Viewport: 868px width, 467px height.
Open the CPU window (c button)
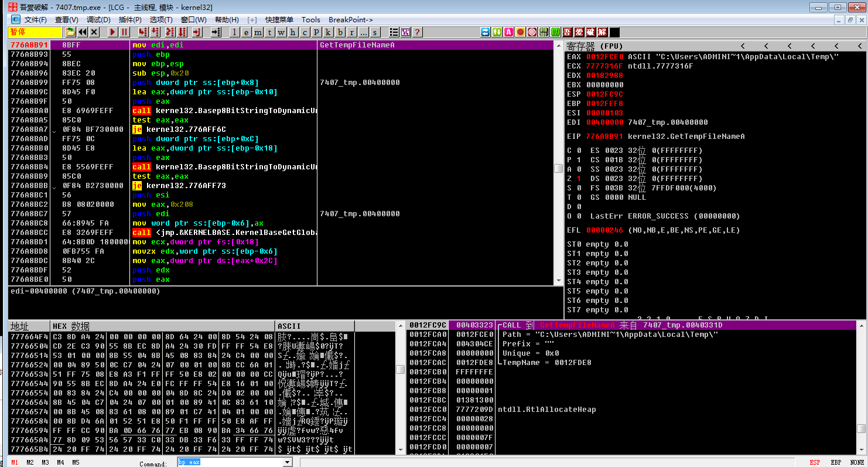(x=305, y=32)
